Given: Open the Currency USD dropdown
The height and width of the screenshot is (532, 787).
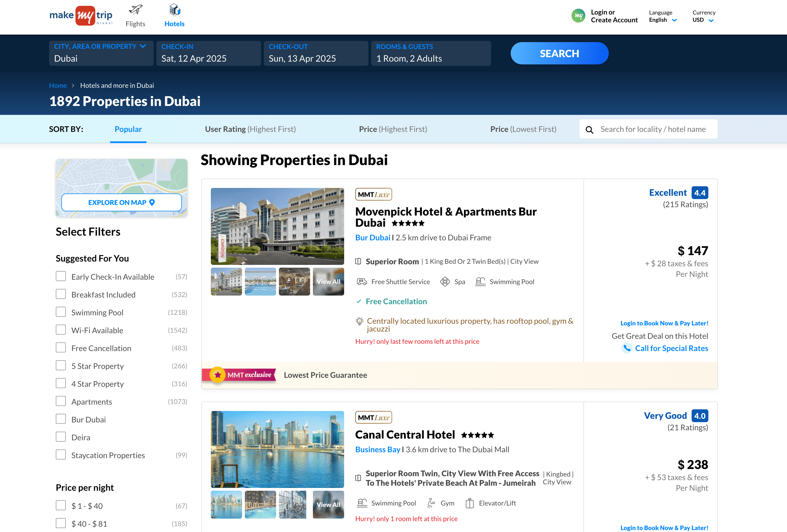Looking at the screenshot, I should (704, 16).
